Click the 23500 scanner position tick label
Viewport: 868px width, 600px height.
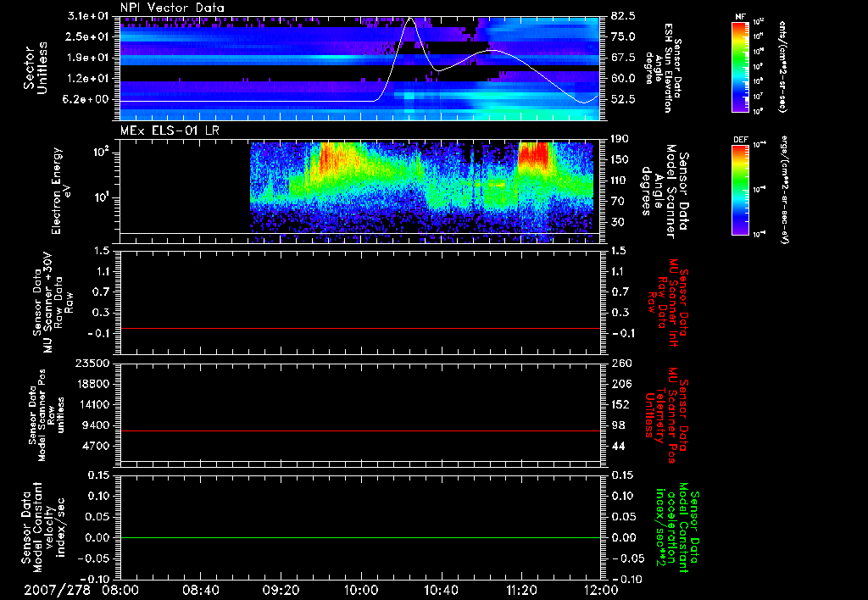coord(92,363)
